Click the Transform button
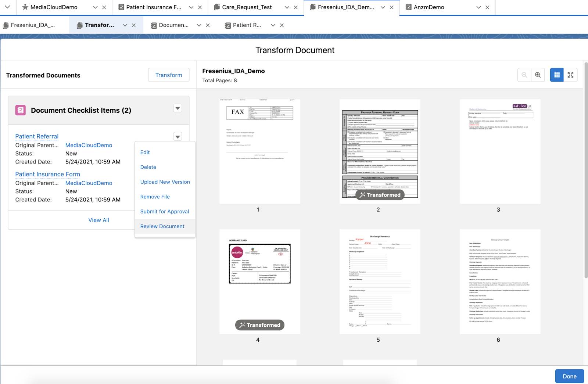This screenshot has height=384, width=588. [x=169, y=75]
